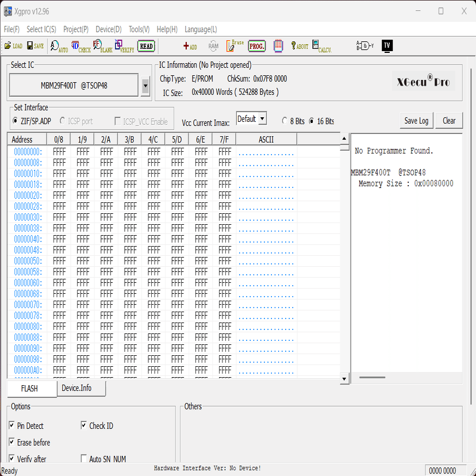Select the 8 Bits radio button
The width and height of the screenshot is (476, 476).
285,121
